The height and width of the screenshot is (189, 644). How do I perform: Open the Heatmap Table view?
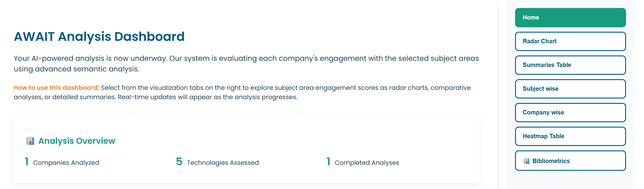pyautogui.click(x=570, y=136)
